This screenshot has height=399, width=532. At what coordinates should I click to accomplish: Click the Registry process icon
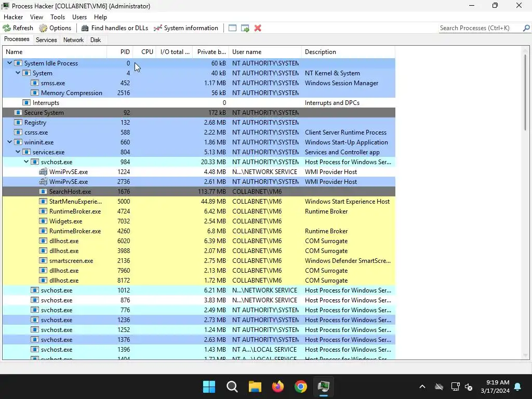point(18,122)
